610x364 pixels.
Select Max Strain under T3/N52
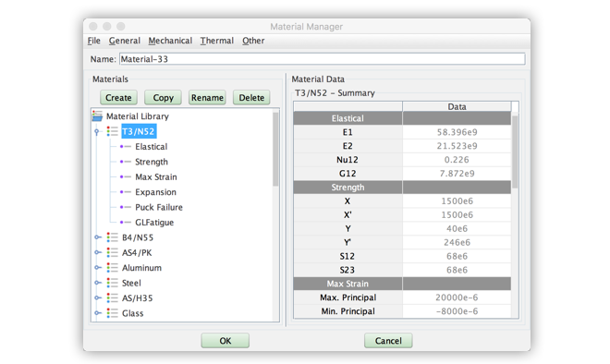(x=156, y=177)
